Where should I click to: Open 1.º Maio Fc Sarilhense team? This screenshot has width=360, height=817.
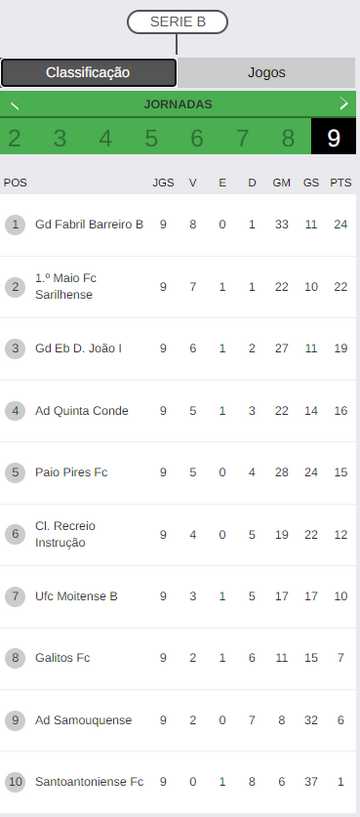[x=66, y=287]
